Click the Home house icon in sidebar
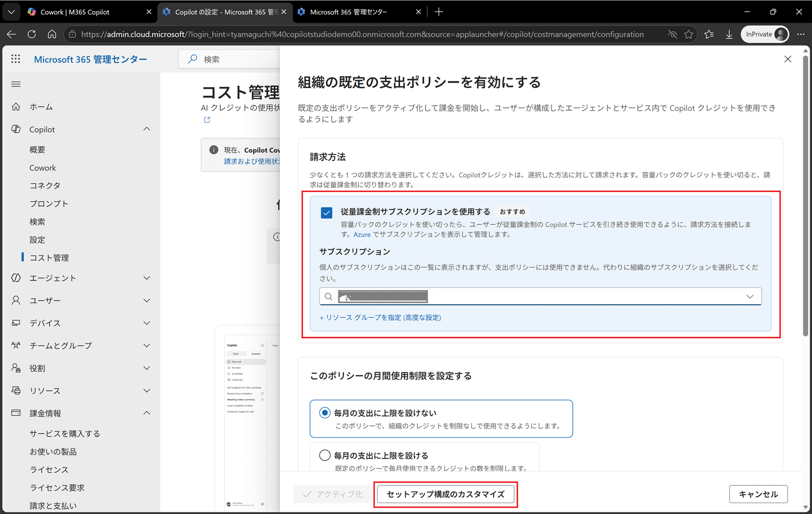Viewport: 812px width, 514px height. [x=16, y=107]
